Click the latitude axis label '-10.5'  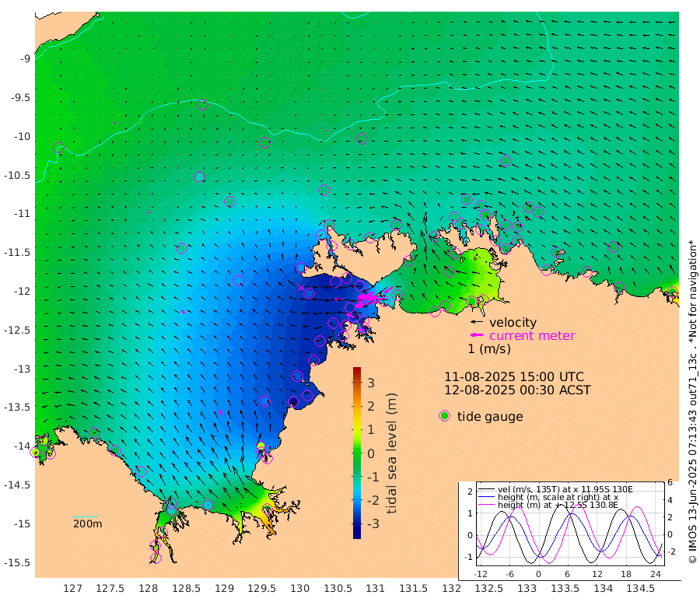pos(17,175)
